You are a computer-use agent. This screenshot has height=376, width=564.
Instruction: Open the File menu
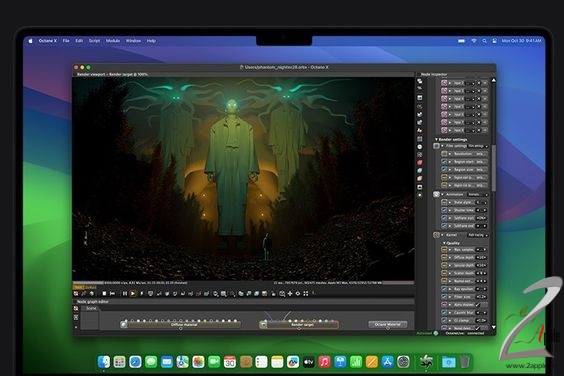[x=66, y=41]
